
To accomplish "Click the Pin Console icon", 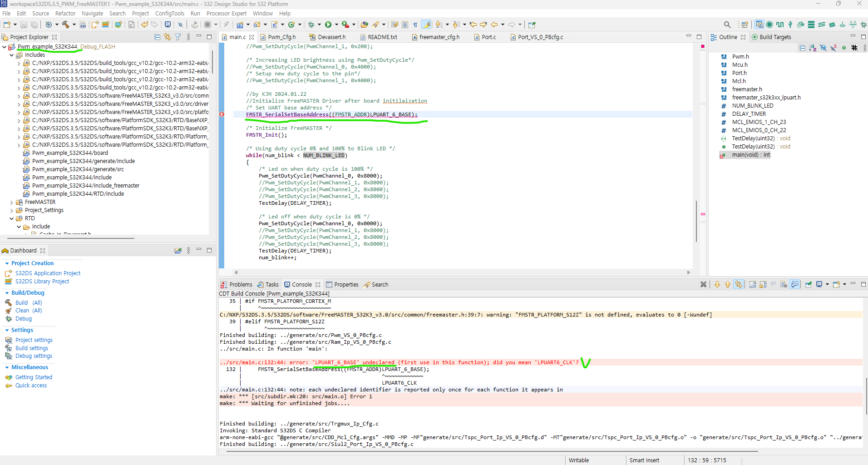I will coord(808,284).
